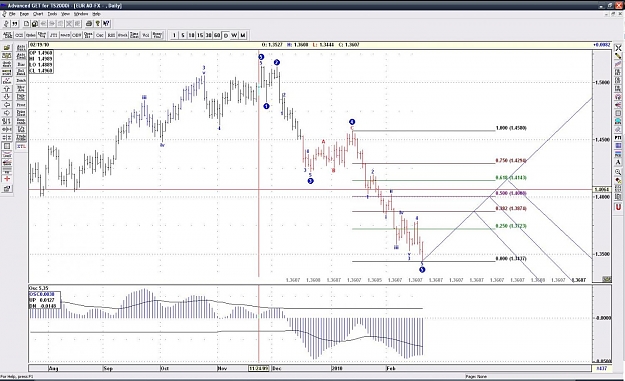Click the crossed tools icon at right toolbar top
625x381 pixels.
tap(618, 48)
